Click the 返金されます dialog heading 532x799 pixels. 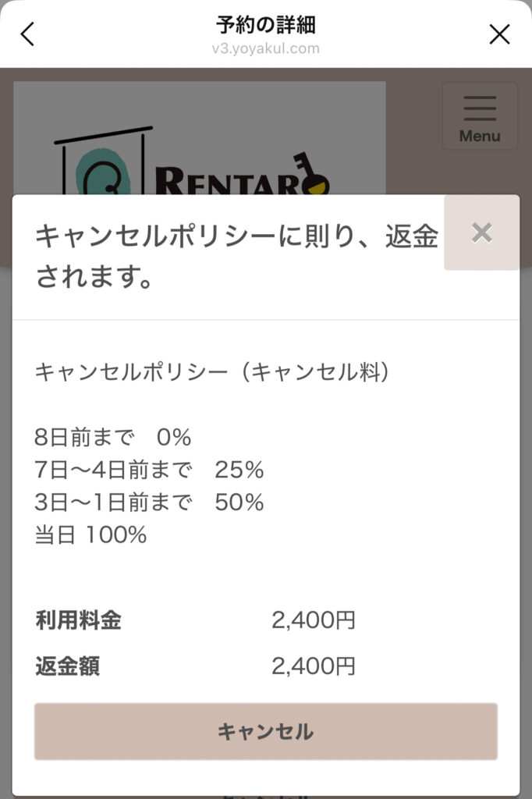[236, 257]
